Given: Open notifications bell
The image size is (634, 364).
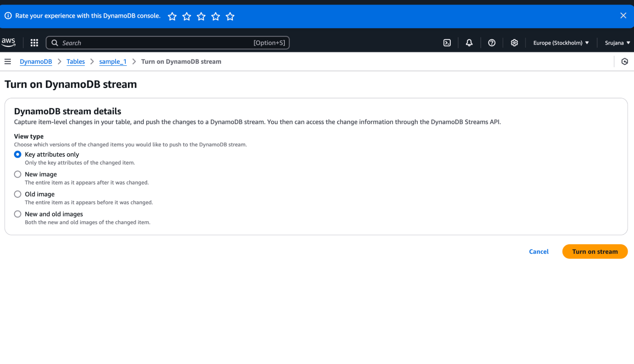Looking at the screenshot, I should coord(469,43).
